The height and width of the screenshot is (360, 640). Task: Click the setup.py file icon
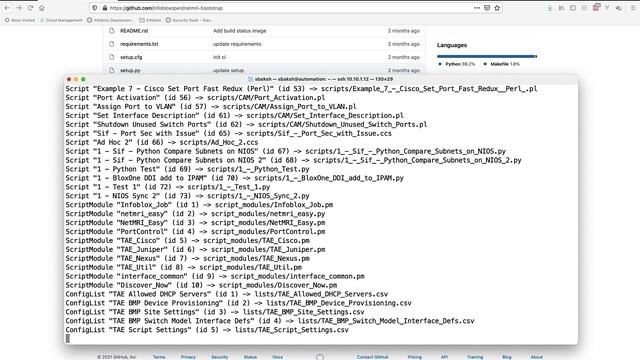tap(111, 70)
